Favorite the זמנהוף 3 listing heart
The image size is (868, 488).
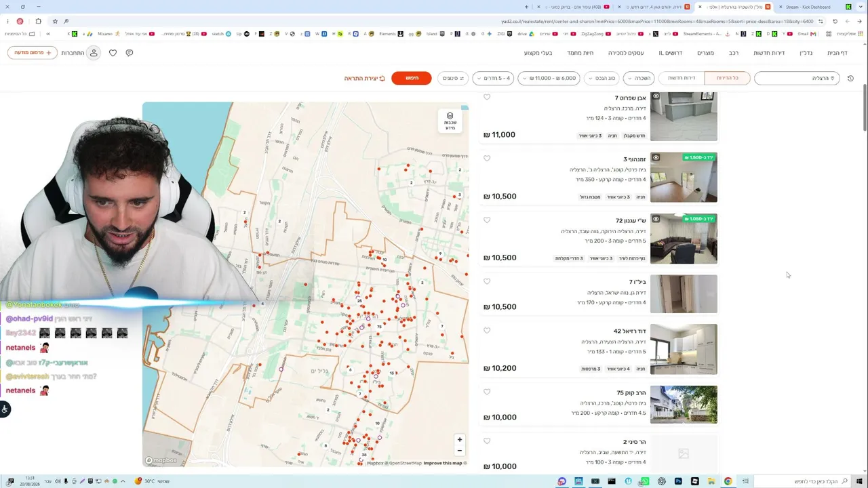(487, 159)
